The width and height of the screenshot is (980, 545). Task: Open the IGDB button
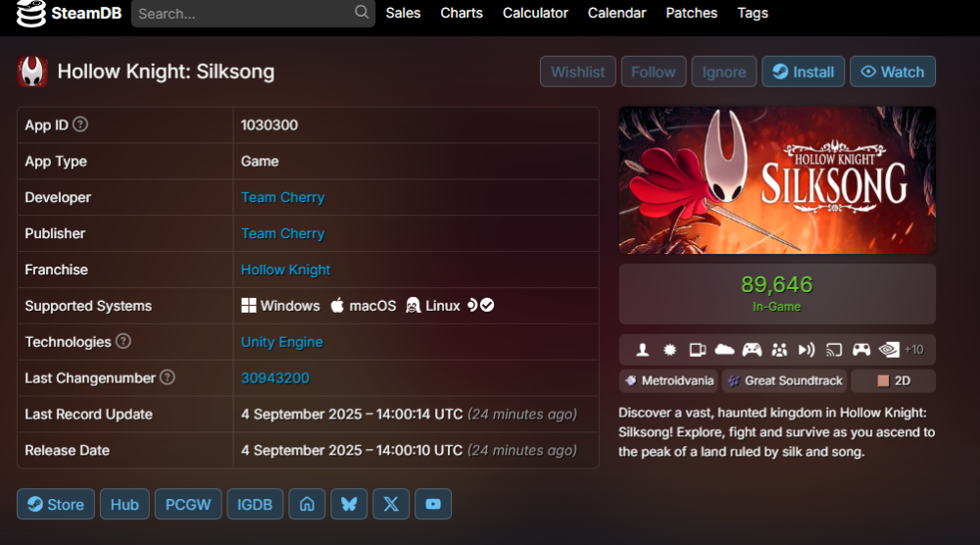click(x=255, y=504)
